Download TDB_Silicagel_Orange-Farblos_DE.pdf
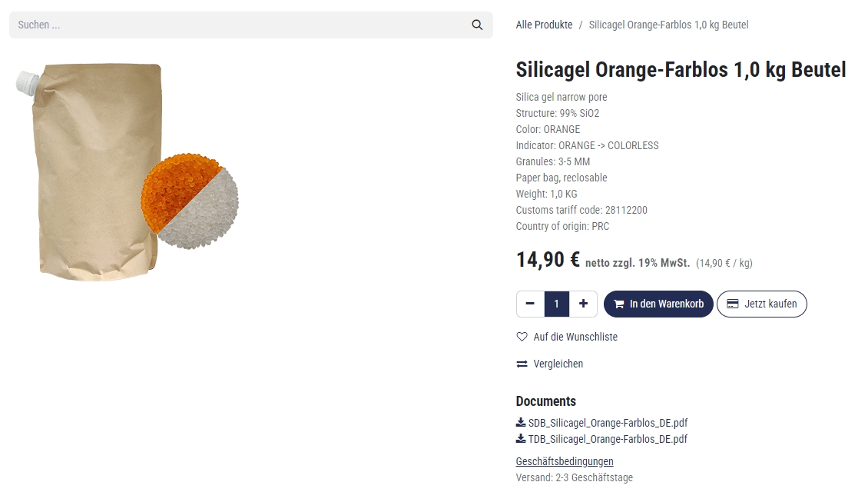868x502 pixels. tap(608, 439)
